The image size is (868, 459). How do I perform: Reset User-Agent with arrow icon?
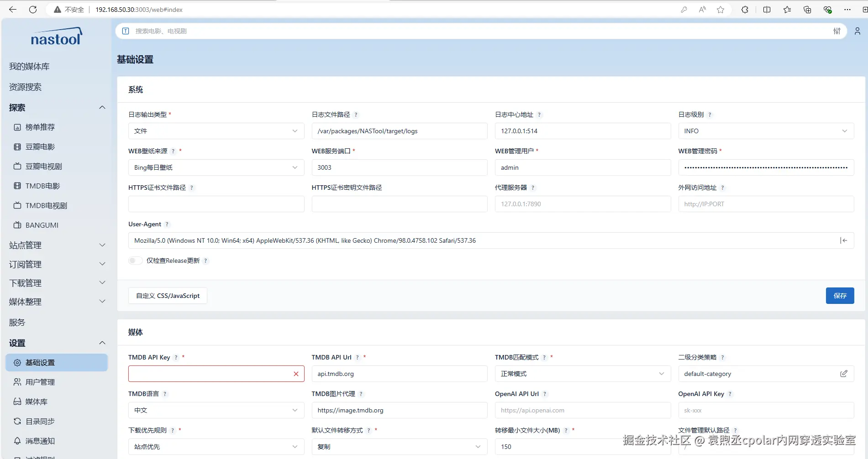(844, 240)
